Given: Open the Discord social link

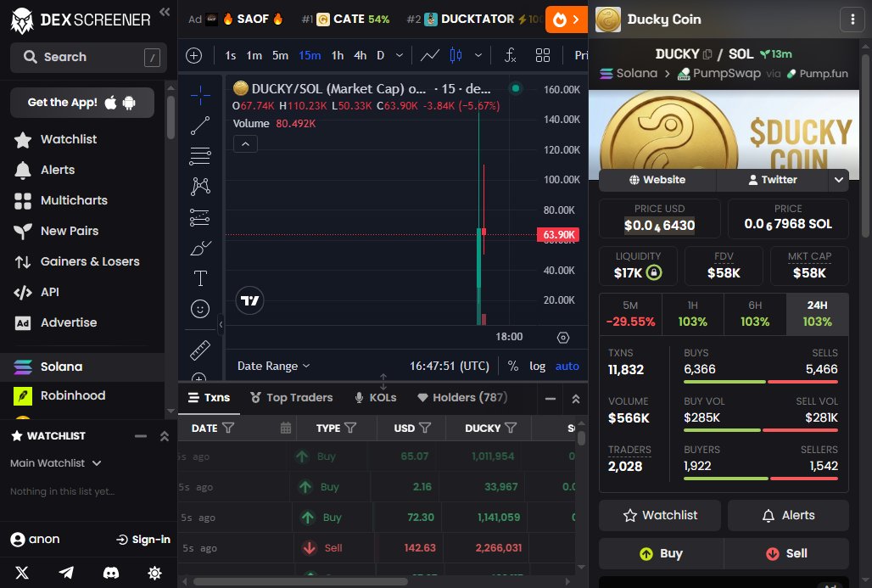Looking at the screenshot, I should point(110,573).
